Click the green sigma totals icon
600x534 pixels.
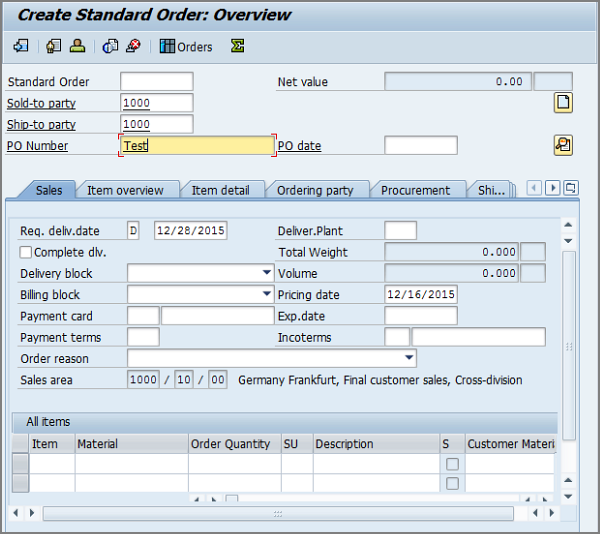pyautogui.click(x=237, y=46)
